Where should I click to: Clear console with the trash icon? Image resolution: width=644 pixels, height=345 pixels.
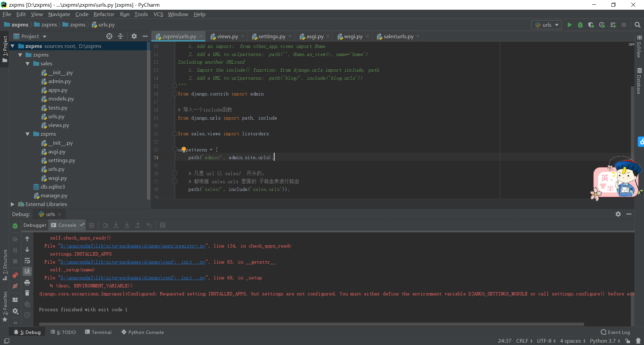pyautogui.click(x=27, y=293)
